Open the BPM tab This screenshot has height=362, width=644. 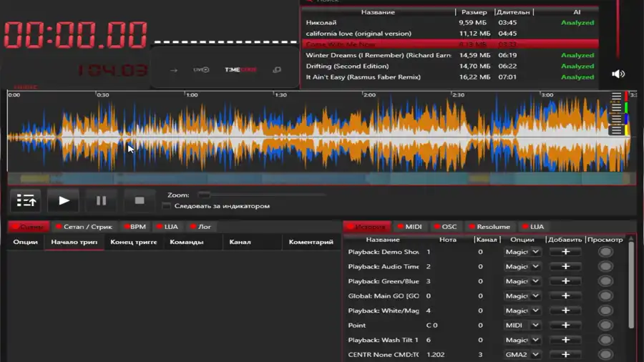click(x=134, y=227)
